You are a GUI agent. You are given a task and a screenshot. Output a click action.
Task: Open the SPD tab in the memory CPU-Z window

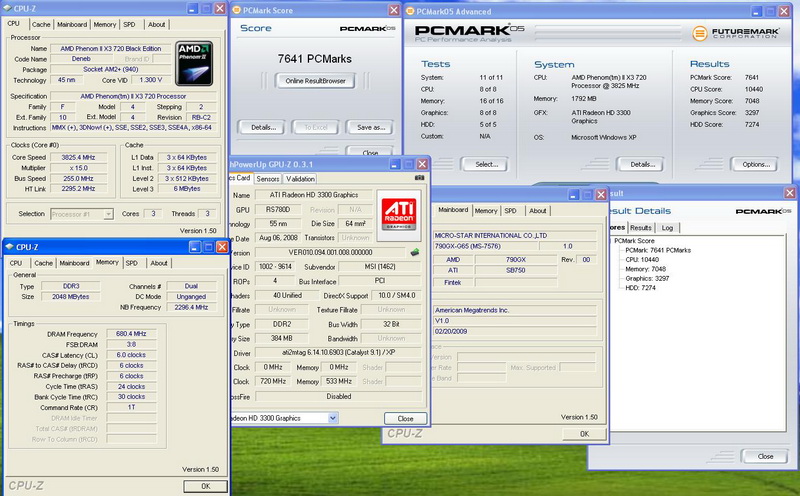pos(131,263)
